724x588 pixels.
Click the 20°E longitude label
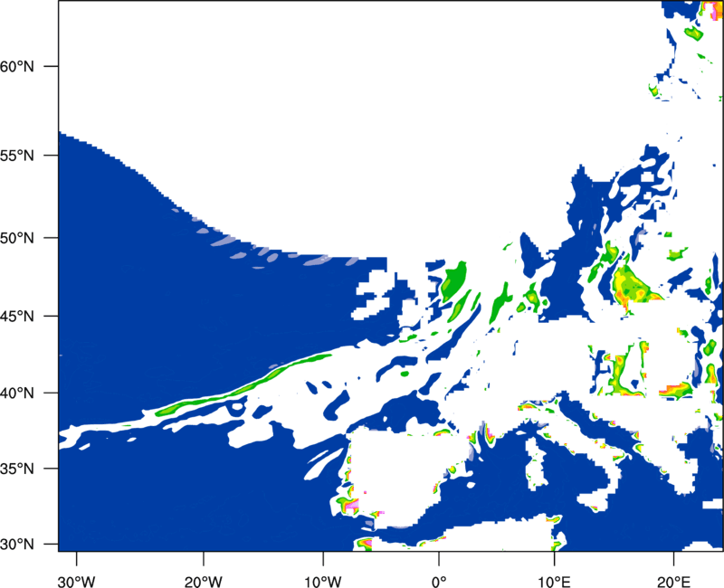pyautogui.click(x=673, y=582)
